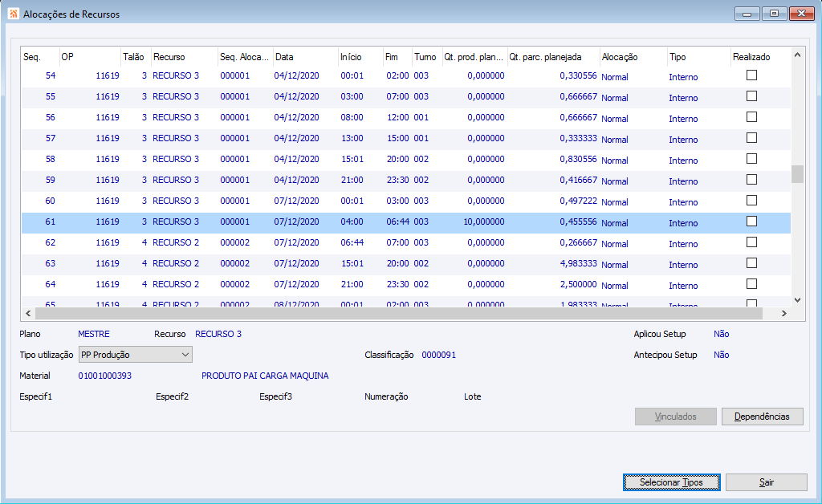Image resolution: width=822 pixels, height=504 pixels.
Task: Click the vertical scrollbar thumb
Action: [x=797, y=174]
